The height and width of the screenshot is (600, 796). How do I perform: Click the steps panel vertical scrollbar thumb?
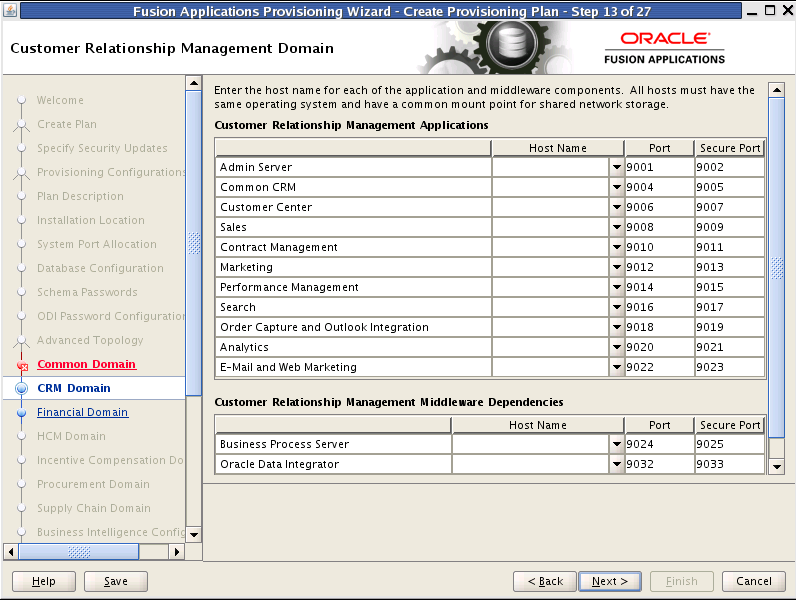(x=193, y=243)
